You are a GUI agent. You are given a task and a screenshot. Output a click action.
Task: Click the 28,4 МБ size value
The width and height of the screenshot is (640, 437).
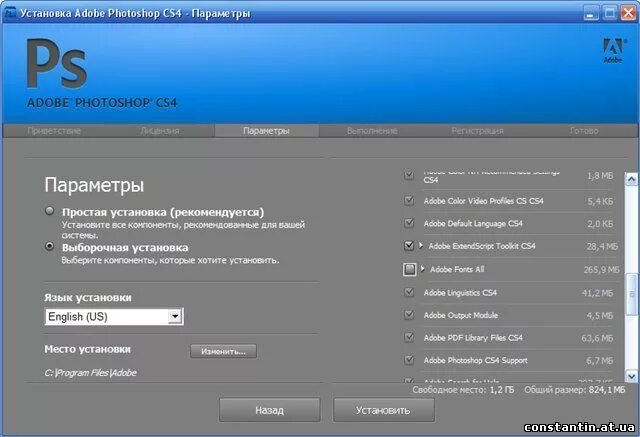click(x=602, y=246)
